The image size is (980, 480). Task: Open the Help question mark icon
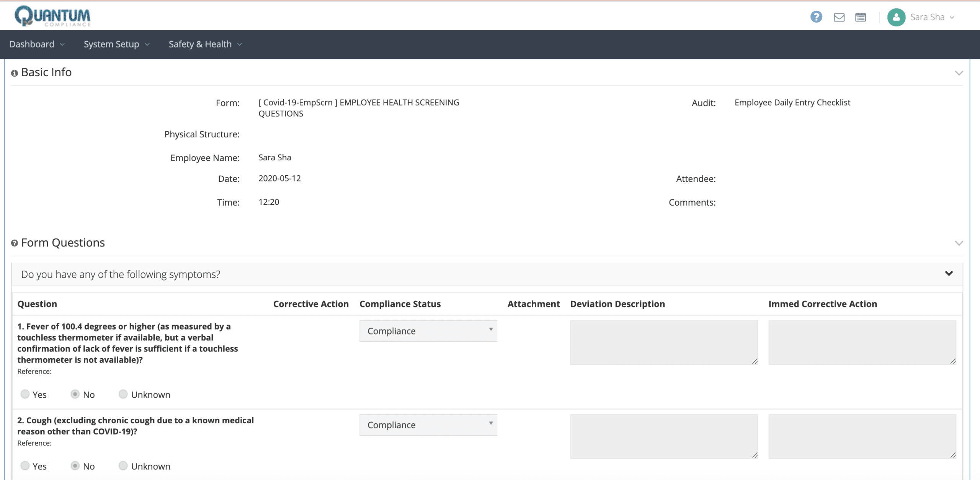coord(816,17)
